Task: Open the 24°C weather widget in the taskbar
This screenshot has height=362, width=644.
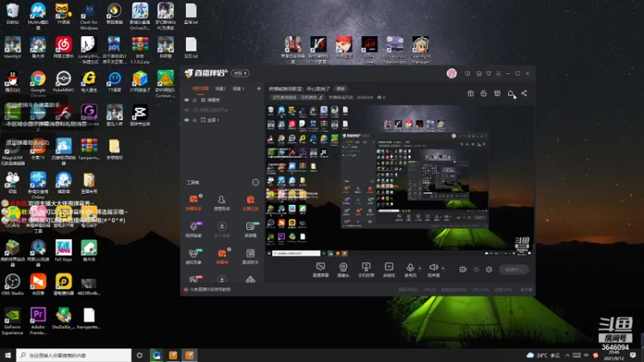Action: tap(543, 355)
